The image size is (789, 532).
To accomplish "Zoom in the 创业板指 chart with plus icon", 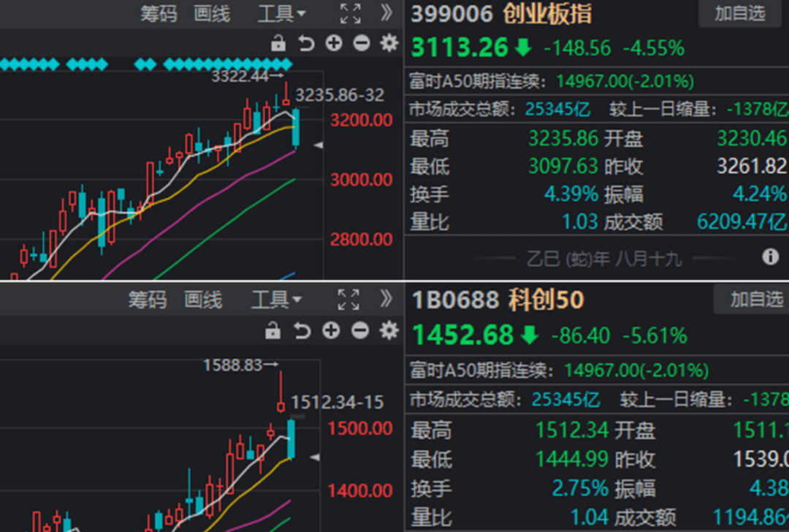I will click(334, 44).
